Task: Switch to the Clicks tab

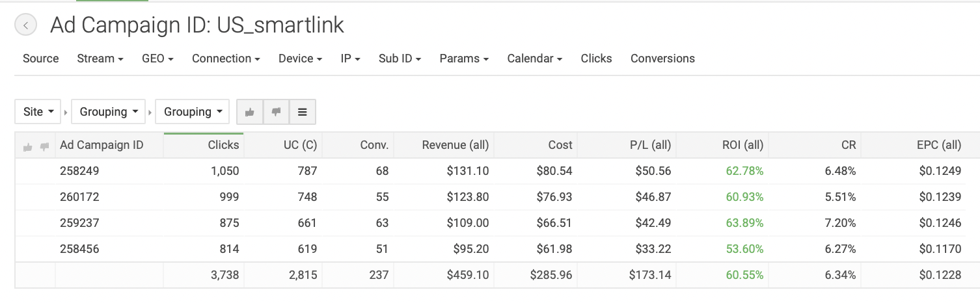Action: pyautogui.click(x=596, y=59)
